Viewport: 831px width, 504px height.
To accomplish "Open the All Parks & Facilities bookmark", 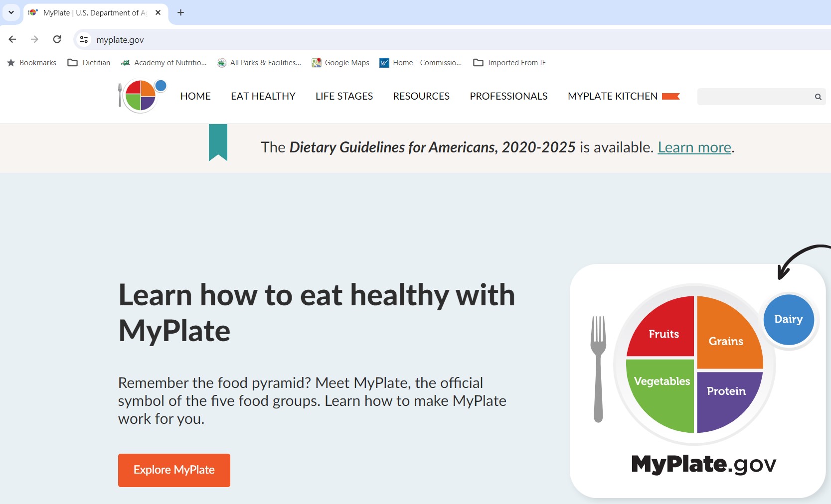I will coord(259,62).
